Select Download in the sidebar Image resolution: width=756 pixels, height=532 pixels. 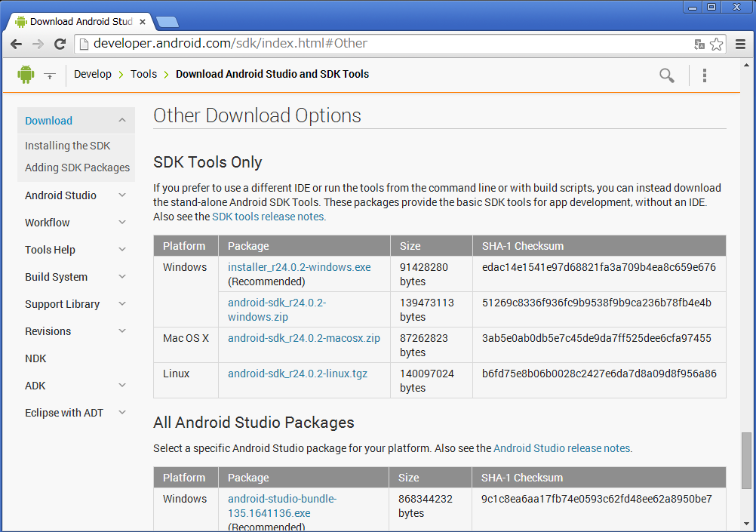coord(49,121)
